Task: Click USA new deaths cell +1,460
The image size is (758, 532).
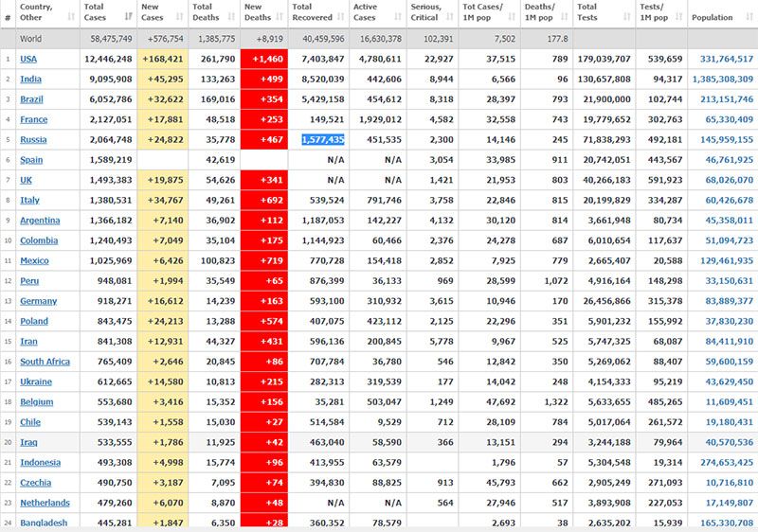Action: 264,59
